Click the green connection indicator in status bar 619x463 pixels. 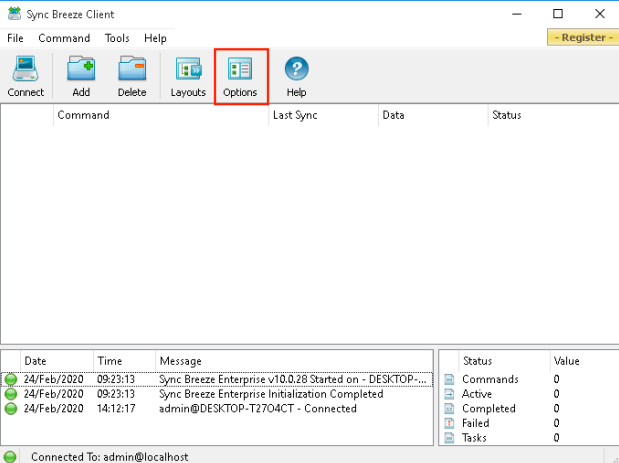(x=9, y=457)
